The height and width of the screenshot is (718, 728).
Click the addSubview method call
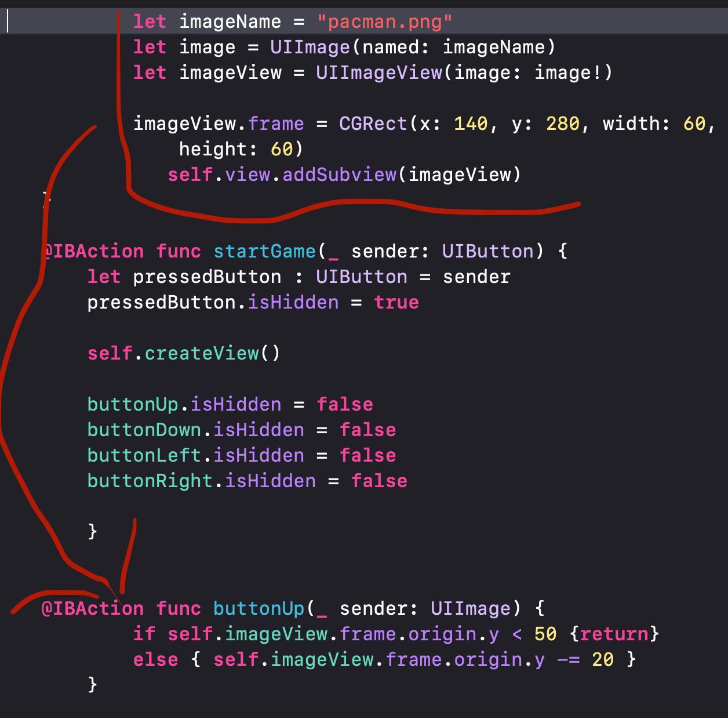339,175
